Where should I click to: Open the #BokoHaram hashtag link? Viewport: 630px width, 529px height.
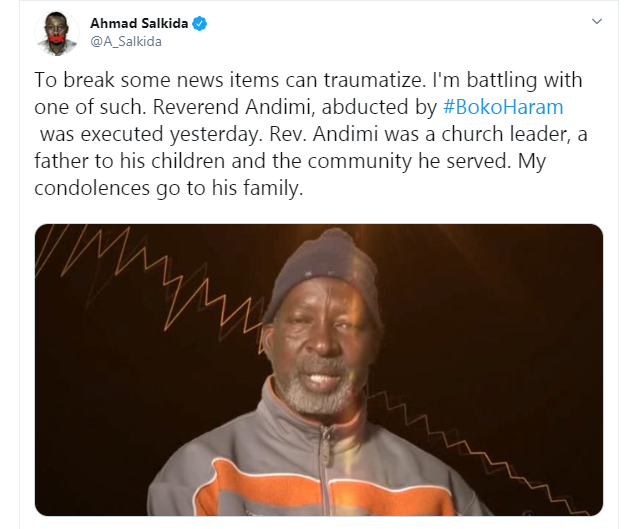pyautogui.click(x=503, y=107)
